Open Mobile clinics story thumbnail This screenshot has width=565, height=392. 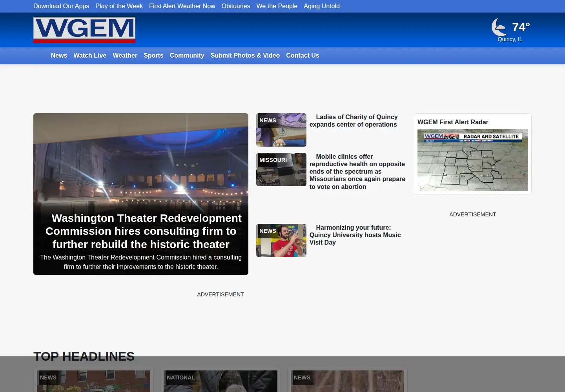pyautogui.click(x=281, y=169)
